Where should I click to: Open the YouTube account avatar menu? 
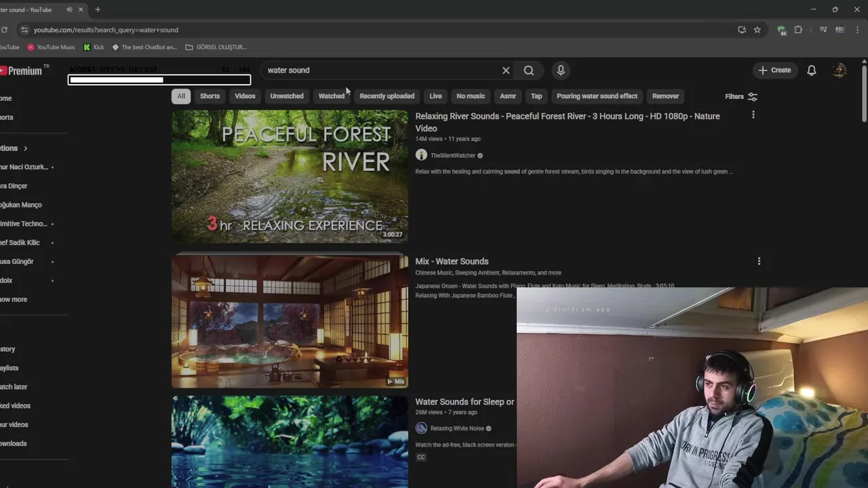click(840, 70)
